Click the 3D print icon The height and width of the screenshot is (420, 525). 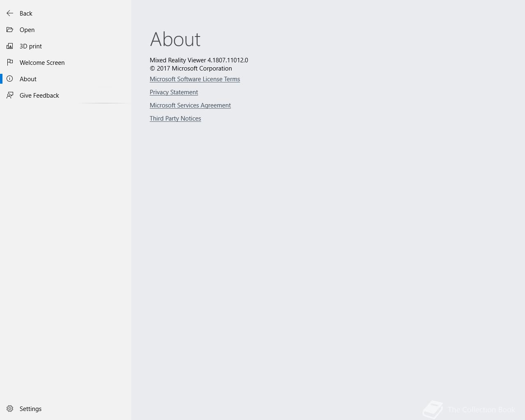(10, 46)
